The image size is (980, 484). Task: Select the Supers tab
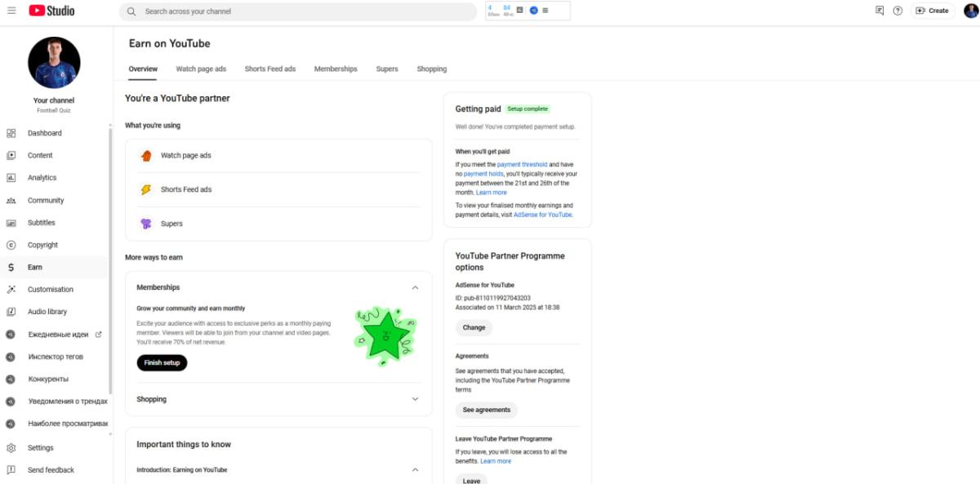tap(387, 69)
